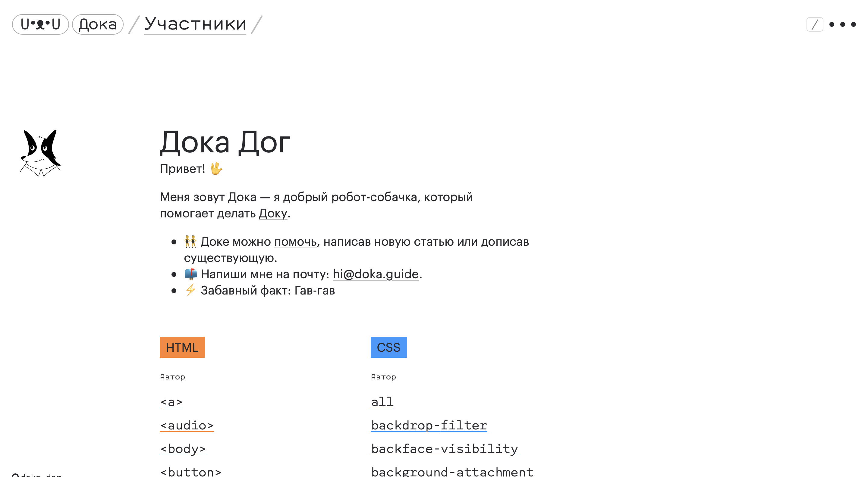Open the Дока breadcrumb button

(x=97, y=24)
